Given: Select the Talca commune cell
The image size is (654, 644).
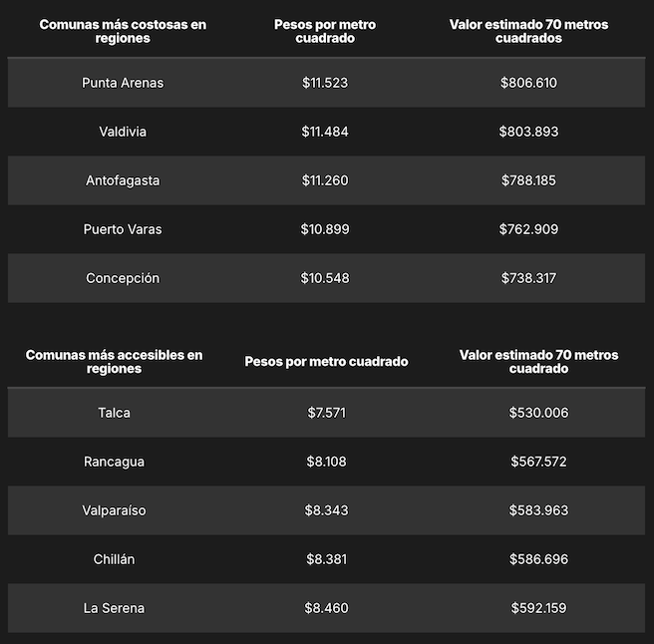Looking at the screenshot, I should point(115,413).
